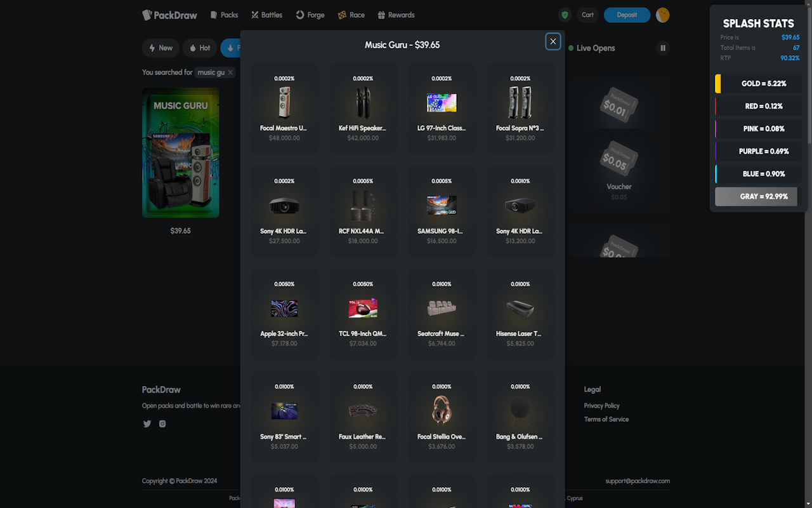Switch to the New packs filter
The image size is (812, 508).
point(160,48)
